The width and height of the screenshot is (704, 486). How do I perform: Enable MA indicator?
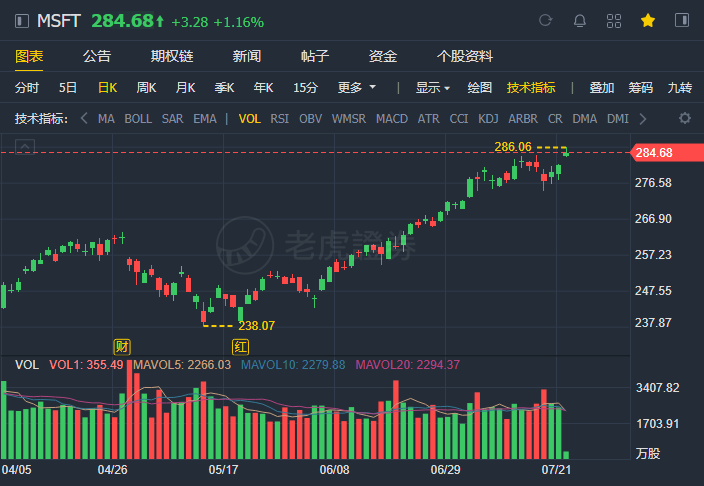[x=106, y=119]
